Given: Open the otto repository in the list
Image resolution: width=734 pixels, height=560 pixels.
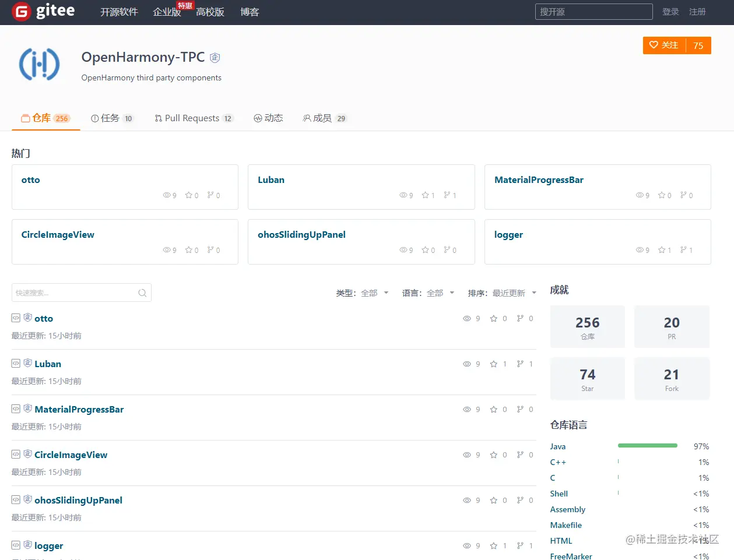Looking at the screenshot, I should (44, 319).
